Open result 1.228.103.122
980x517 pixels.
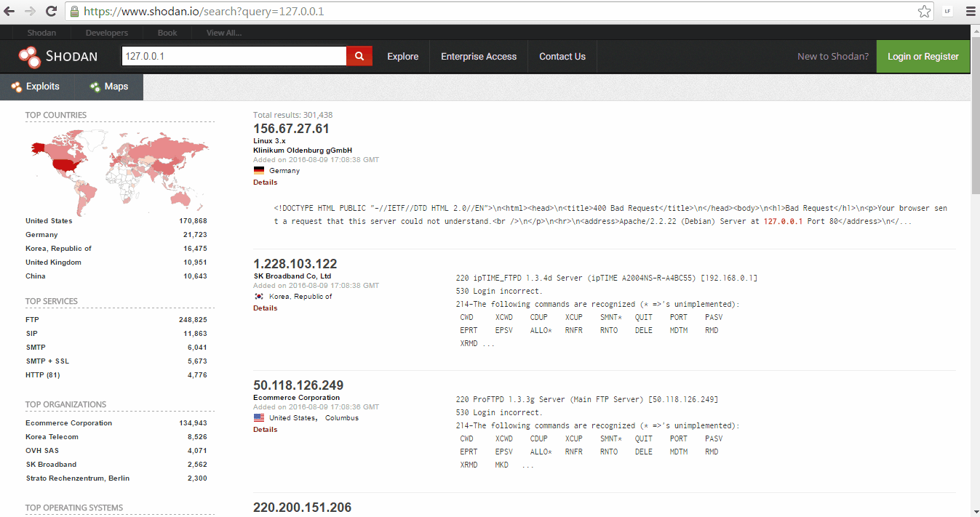click(295, 264)
